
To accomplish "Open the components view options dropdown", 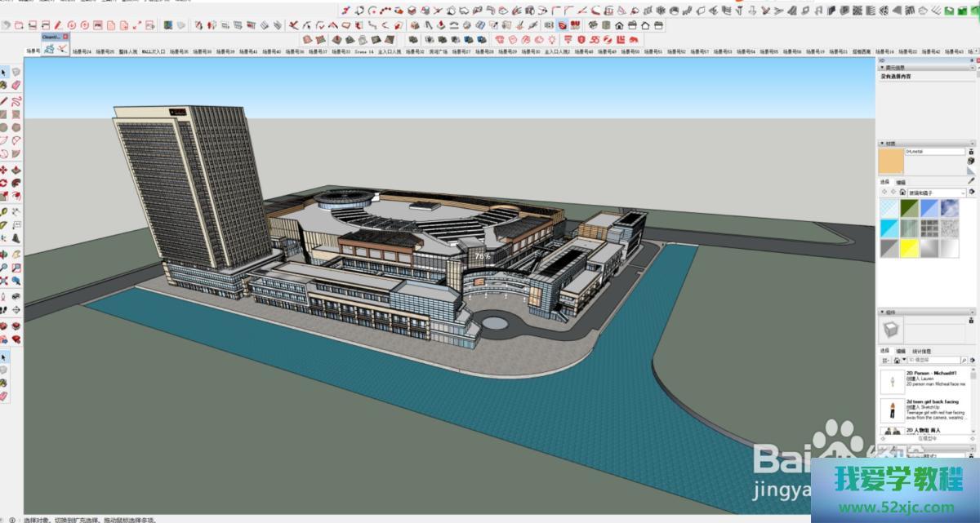I will (x=886, y=360).
